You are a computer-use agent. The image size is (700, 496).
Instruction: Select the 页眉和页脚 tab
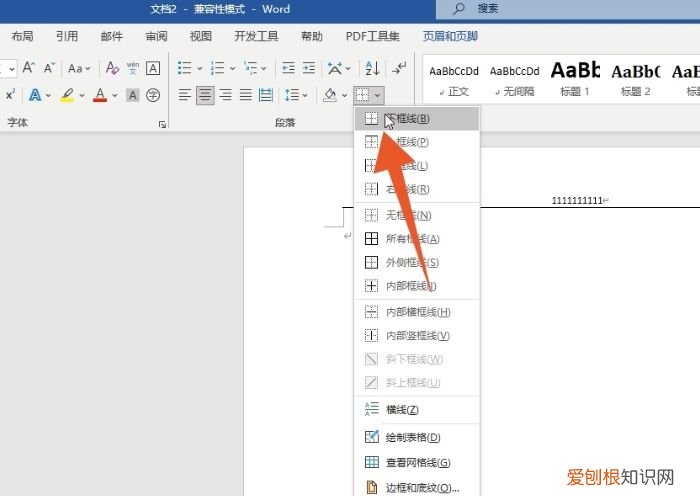click(450, 36)
